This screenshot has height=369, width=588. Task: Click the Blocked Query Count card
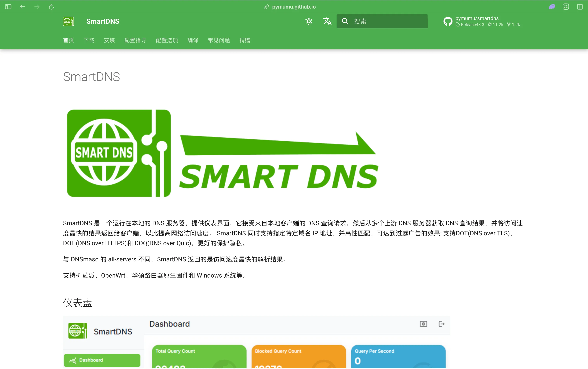click(299, 356)
